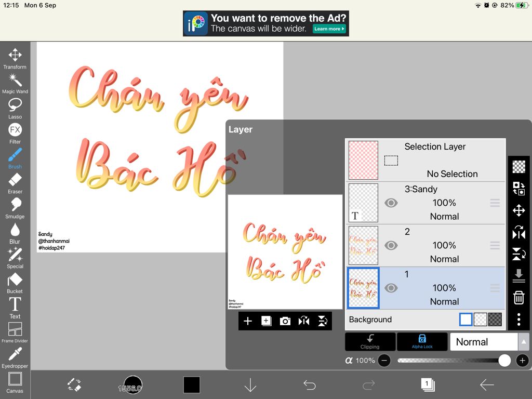Open the three-dot layer menu

[519, 320]
